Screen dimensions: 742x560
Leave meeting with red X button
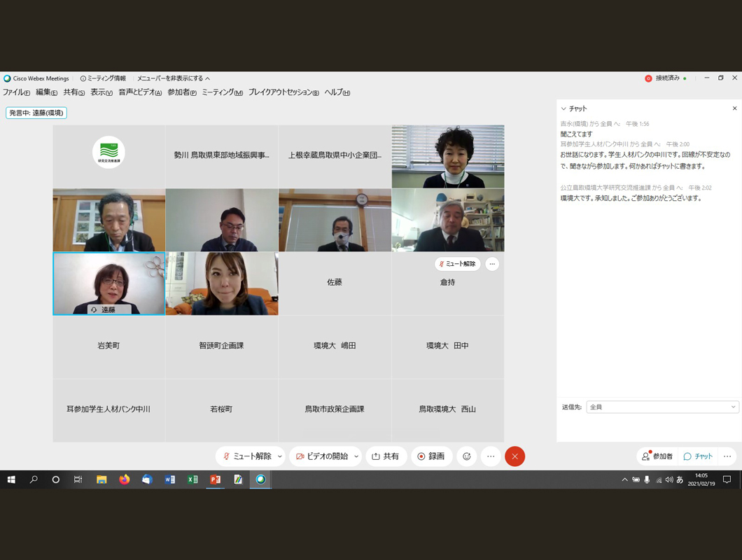click(514, 456)
